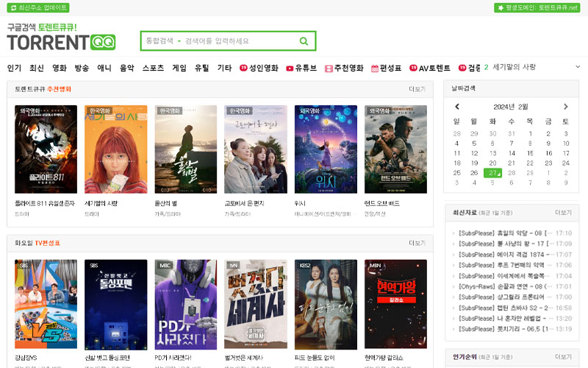Select date 20 in the calendar
This screenshot has width=588, height=368.
point(492,163)
